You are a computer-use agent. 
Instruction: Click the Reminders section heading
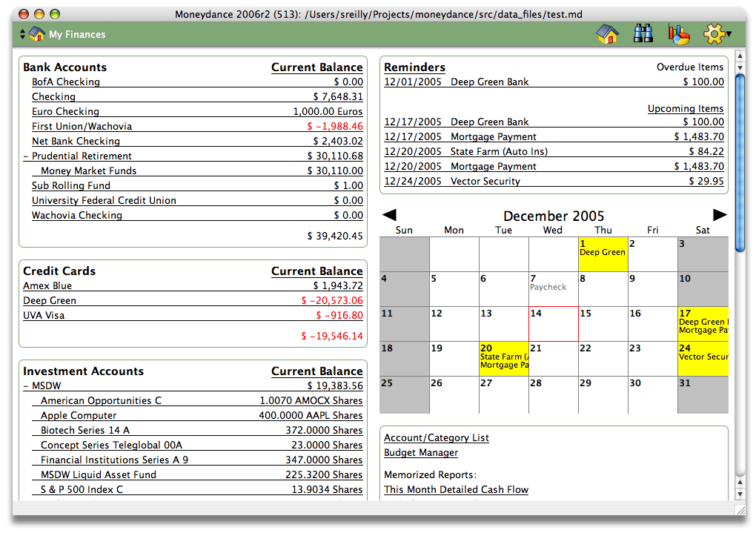(414, 67)
